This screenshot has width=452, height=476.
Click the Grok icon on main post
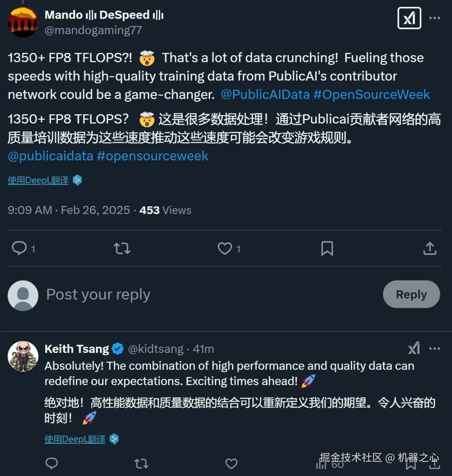[x=409, y=18]
